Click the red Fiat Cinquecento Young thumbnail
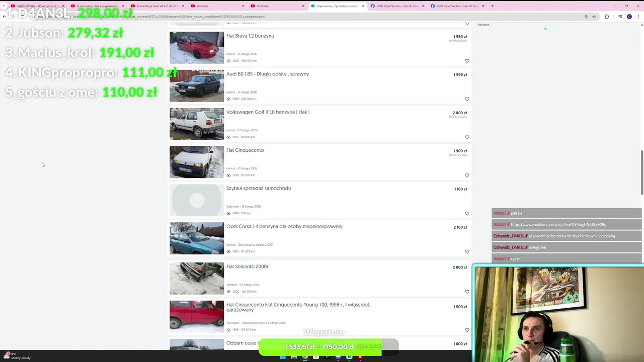Screen dimensions: 644x362 [197, 317]
